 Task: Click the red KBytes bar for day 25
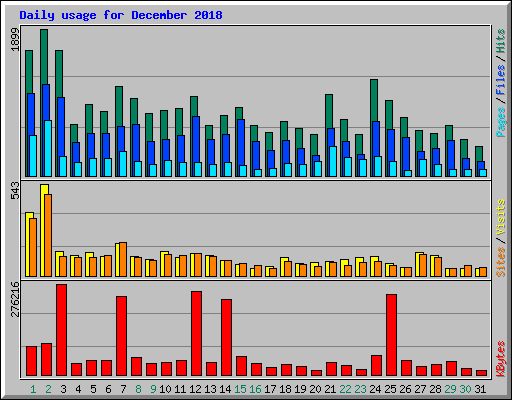[391, 335]
